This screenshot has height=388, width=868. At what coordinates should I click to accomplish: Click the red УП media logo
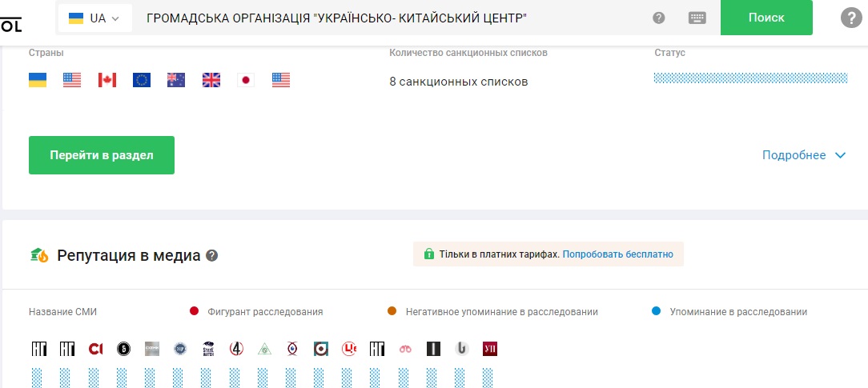pyautogui.click(x=490, y=349)
